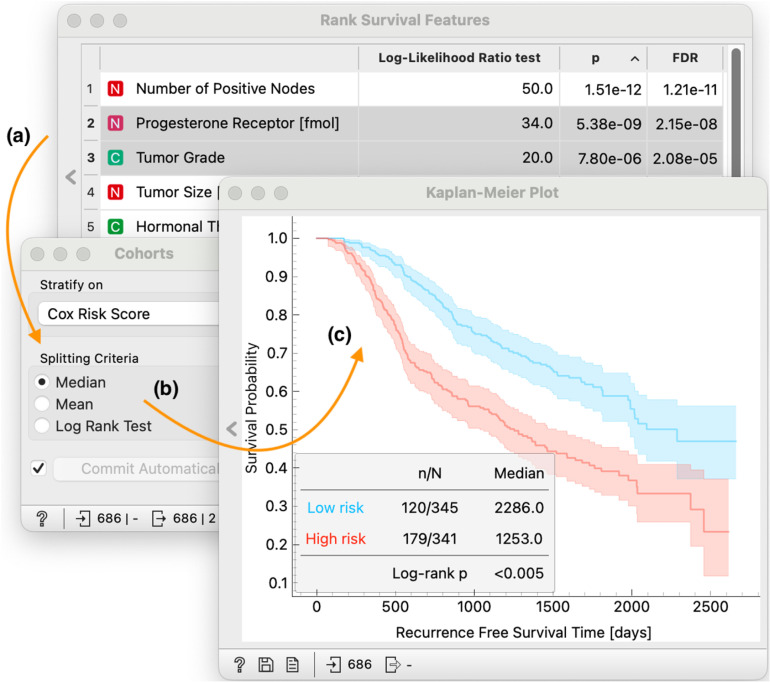770x683 pixels.
Task: Collapse the Rank Survival Features side panel arrow
Action: pos(71,177)
